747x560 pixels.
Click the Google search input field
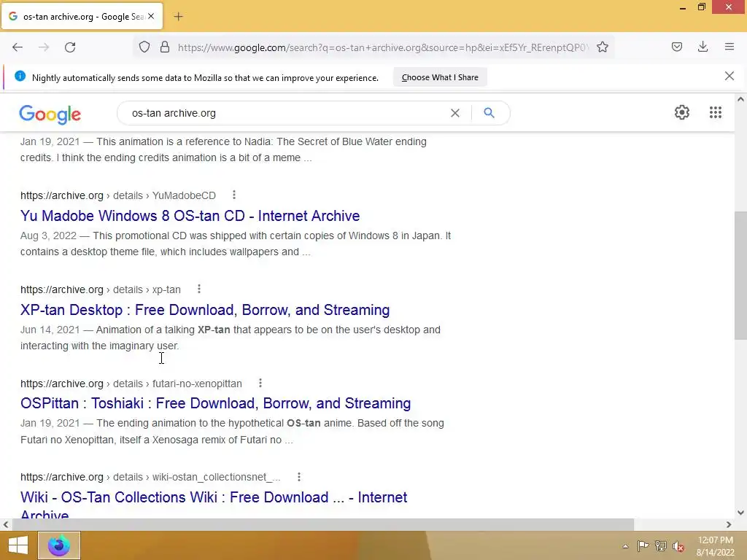click(x=286, y=113)
